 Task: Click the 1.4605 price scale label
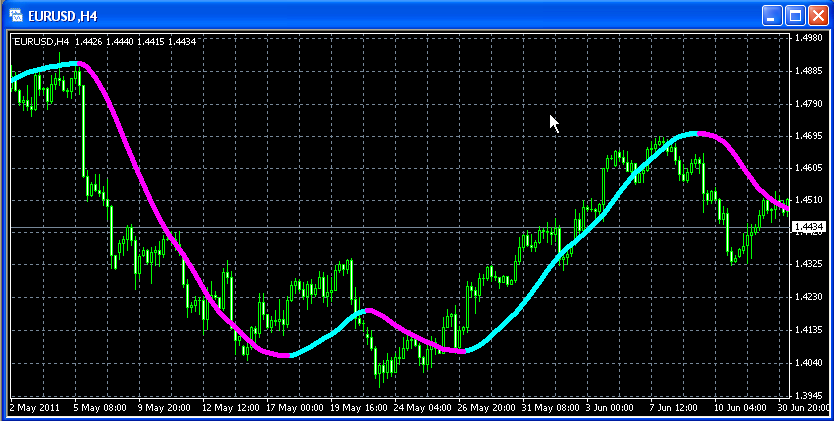point(810,168)
